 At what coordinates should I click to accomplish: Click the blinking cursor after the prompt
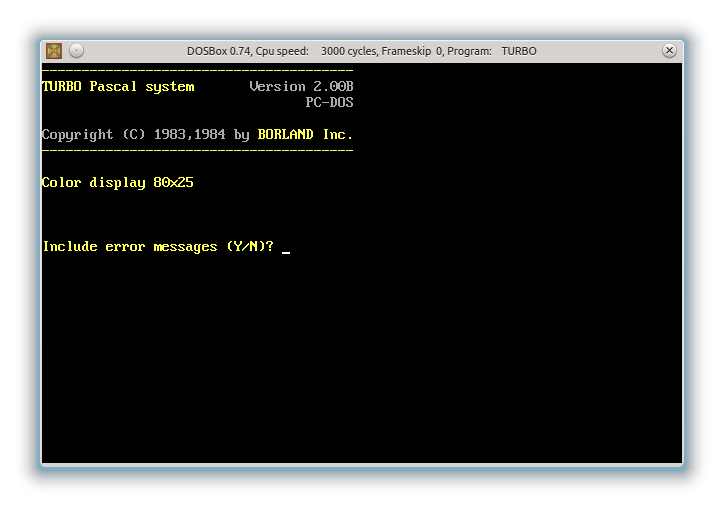[x=286, y=251]
